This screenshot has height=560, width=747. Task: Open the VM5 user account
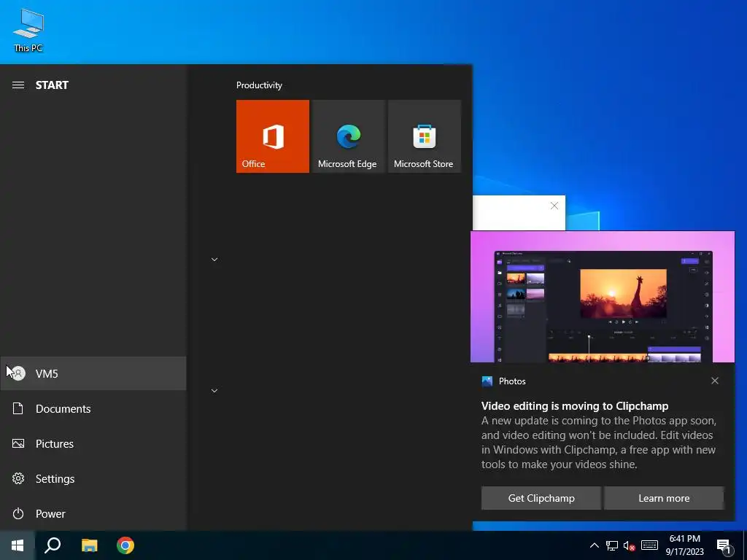tap(93, 373)
